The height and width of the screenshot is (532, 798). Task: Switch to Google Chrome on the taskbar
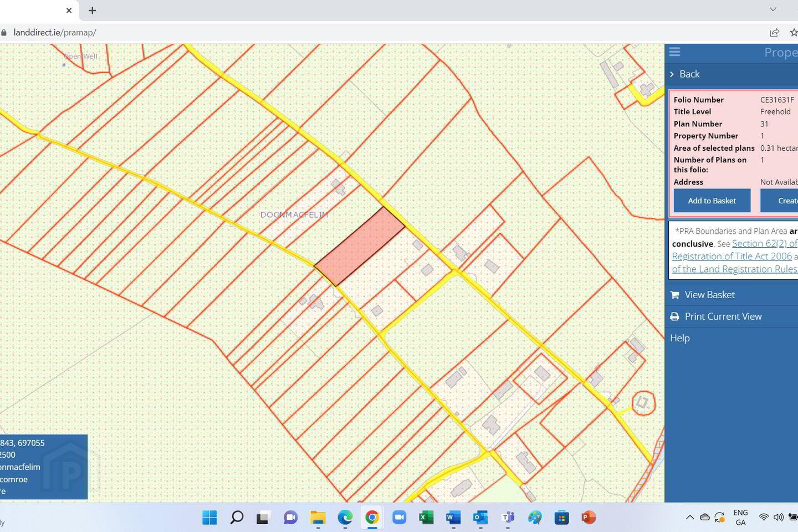[x=372, y=518]
